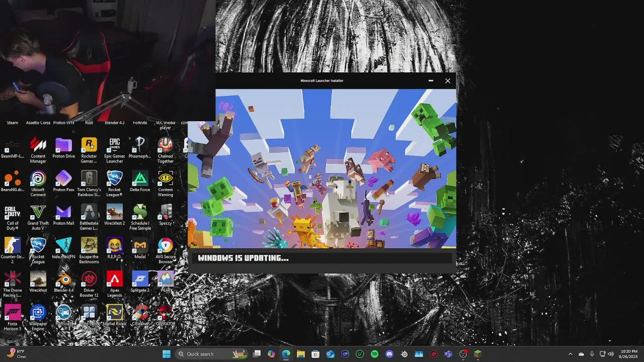Image resolution: width=644 pixels, height=362 pixels.
Task: Minimize the Minecraft Launcher Installer window
Action: [431, 80]
